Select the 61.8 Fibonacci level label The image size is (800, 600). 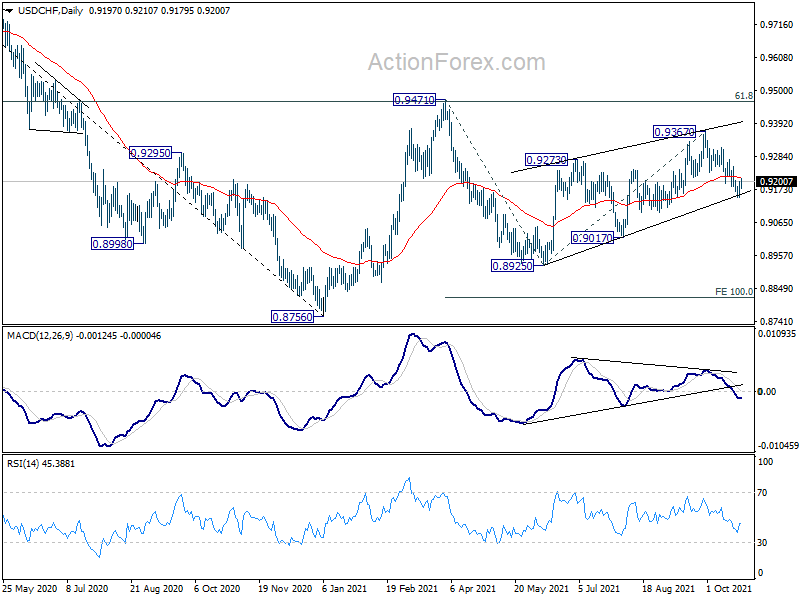[743, 95]
